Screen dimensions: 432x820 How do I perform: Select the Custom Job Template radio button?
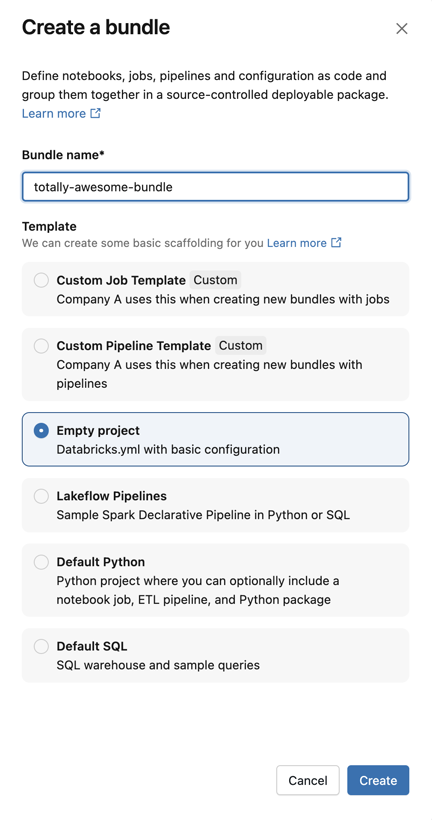(x=41, y=280)
